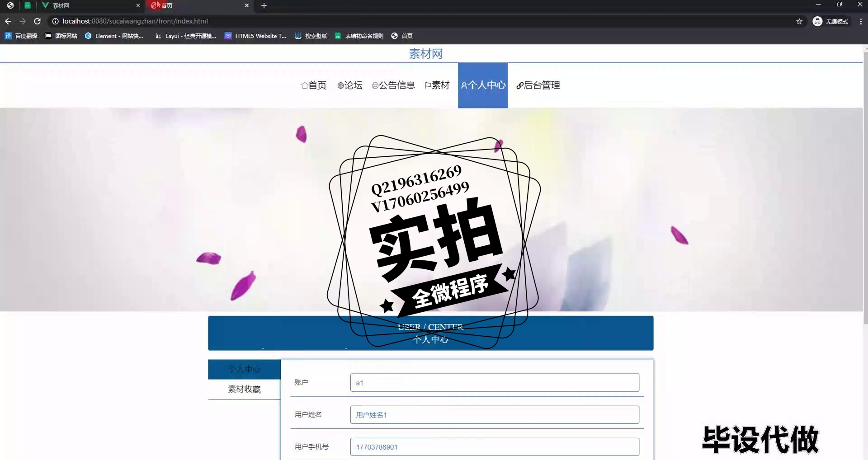Restore the browser window size
The image size is (868, 460).
pos(839,5)
